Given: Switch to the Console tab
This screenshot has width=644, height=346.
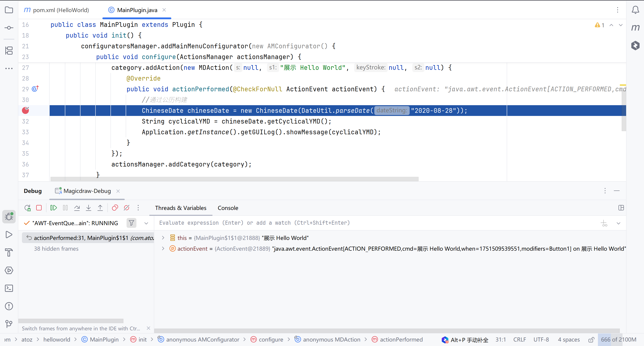Looking at the screenshot, I should 228,208.
